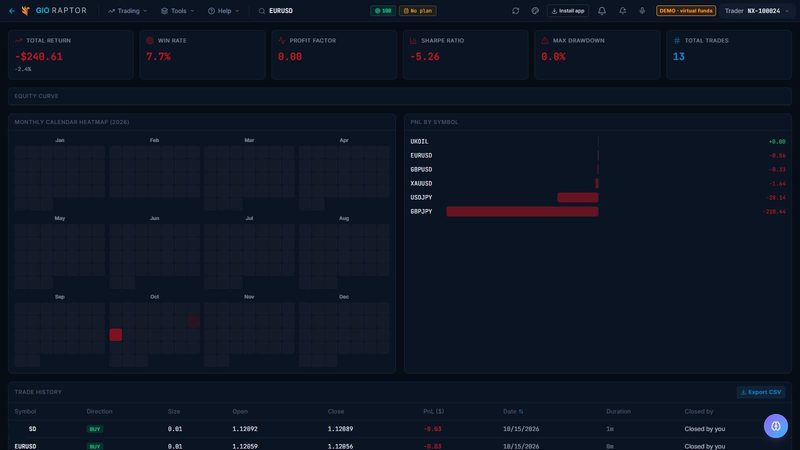Open the Trader NX-100024 account dropdown

pyautogui.click(x=757, y=11)
